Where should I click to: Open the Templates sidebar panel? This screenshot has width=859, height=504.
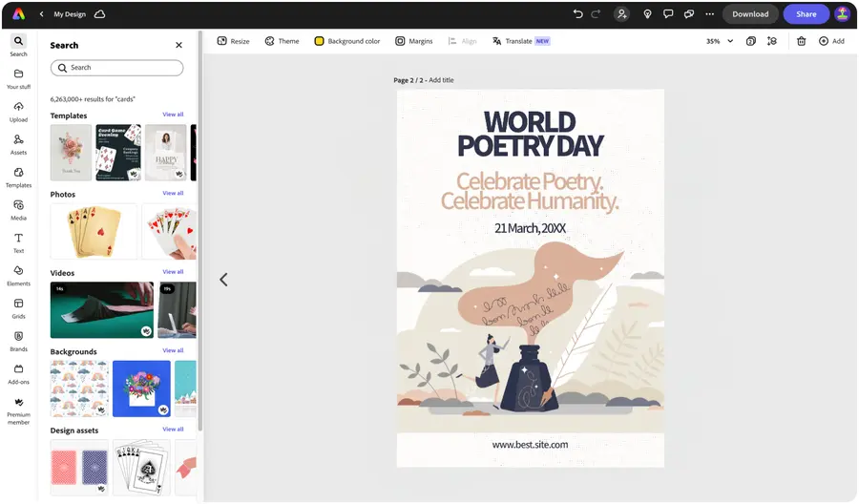[x=19, y=178]
